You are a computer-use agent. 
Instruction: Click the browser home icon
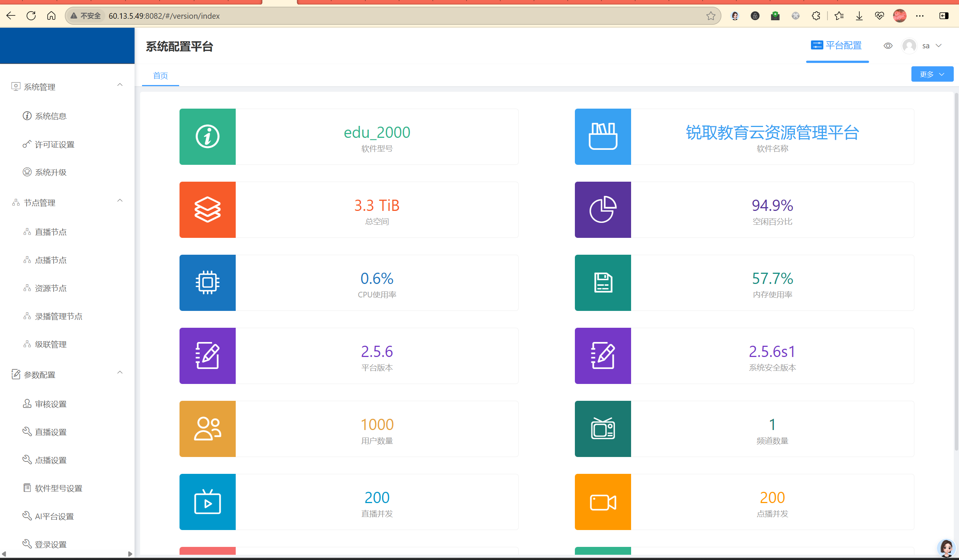(x=51, y=16)
